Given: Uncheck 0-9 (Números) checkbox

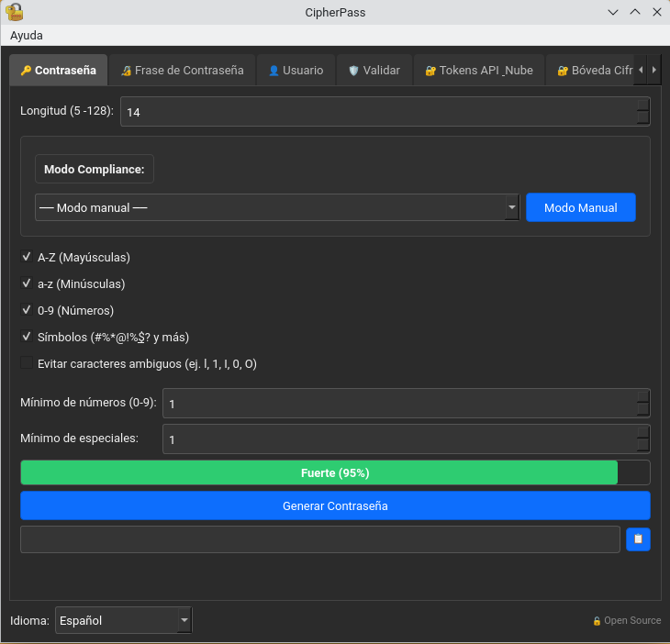Looking at the screenshot, I should (x=27, y=310).
